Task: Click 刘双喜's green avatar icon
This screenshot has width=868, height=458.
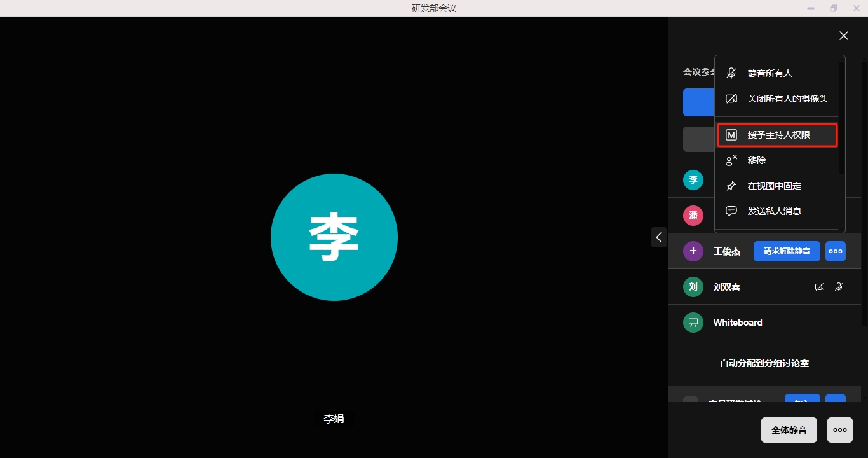Action: (x=693, y=287)
